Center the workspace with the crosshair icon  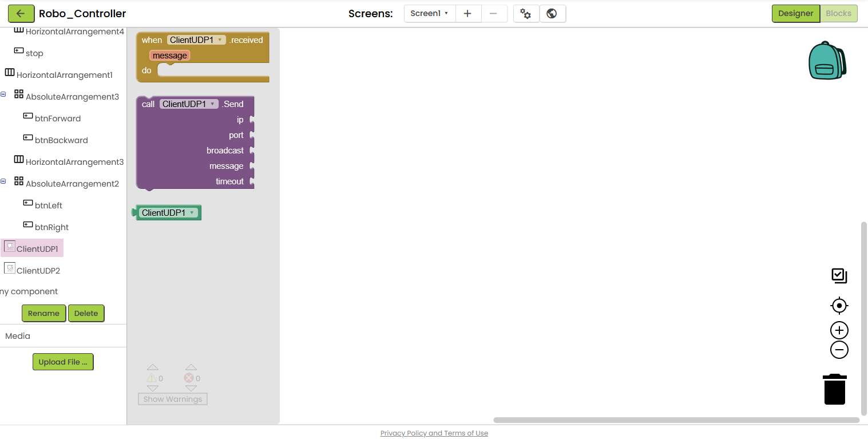tap(839, 306)
